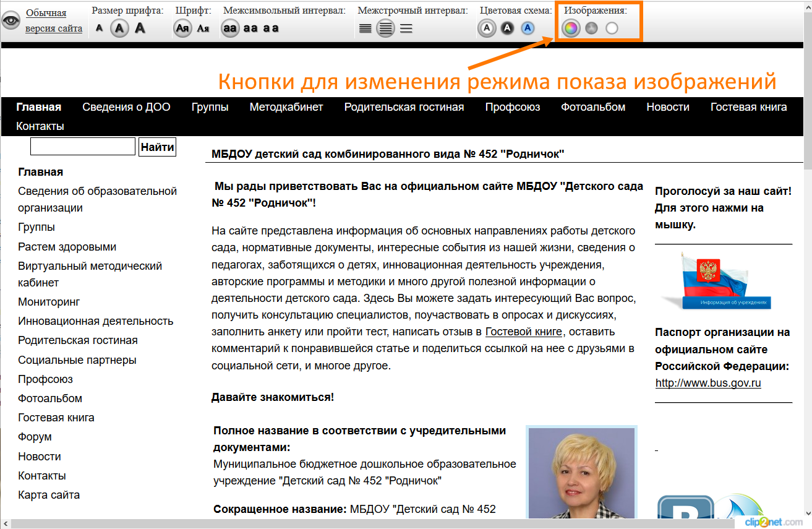This screenshot has width=812, height=529.
Task: Open Сведения о ДОО in top menu
Action: pyautogui.click(x=126, y=107)
